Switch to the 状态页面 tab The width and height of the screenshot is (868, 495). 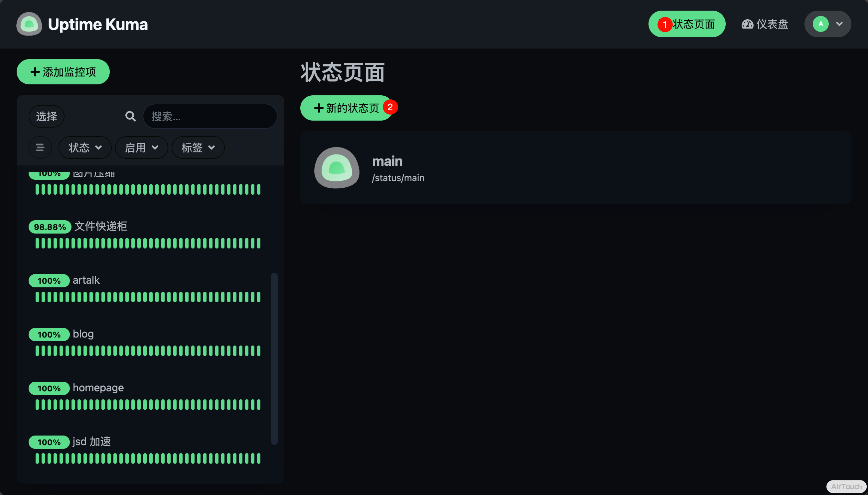(693, 24)
